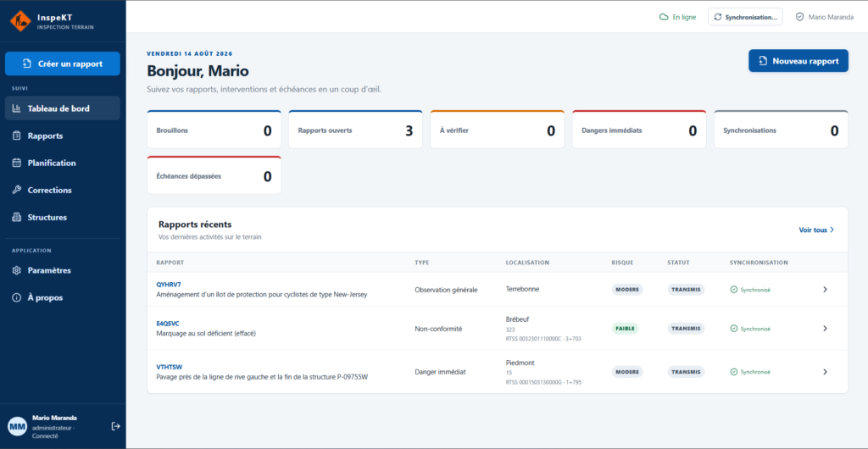868x449 pixels.
Task: Click the Synchronisé check icon in the QYHRV7 row
Action: click(734, 290)
